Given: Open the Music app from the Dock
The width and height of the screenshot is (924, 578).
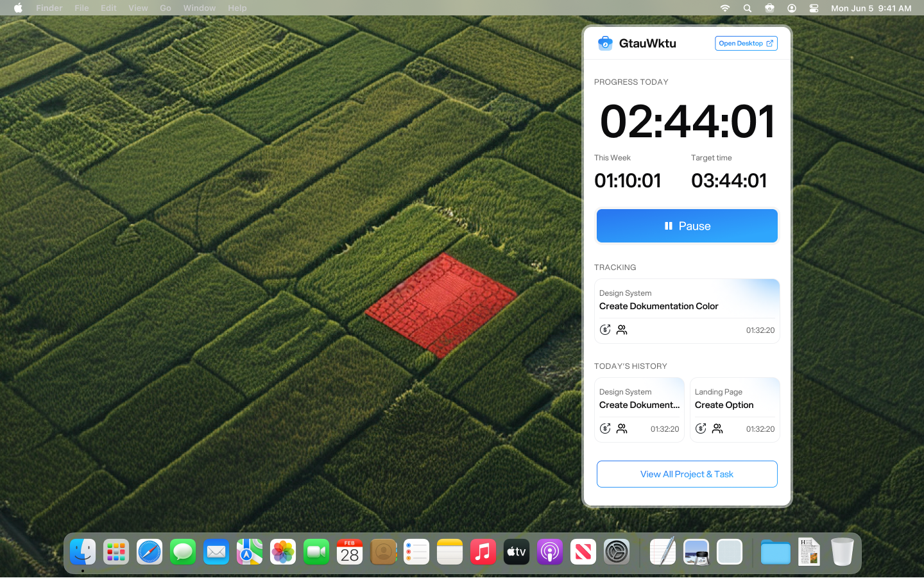Looking at the screenshot, I should (x=483, y=552).
